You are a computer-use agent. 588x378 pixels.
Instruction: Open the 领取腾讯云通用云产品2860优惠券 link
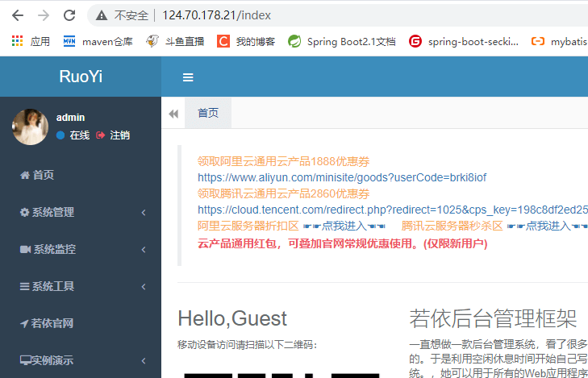(x=283, y=193)
